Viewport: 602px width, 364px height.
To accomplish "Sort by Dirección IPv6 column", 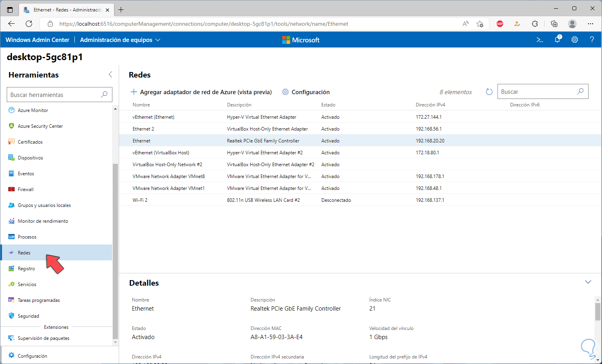I will [525, 105].
